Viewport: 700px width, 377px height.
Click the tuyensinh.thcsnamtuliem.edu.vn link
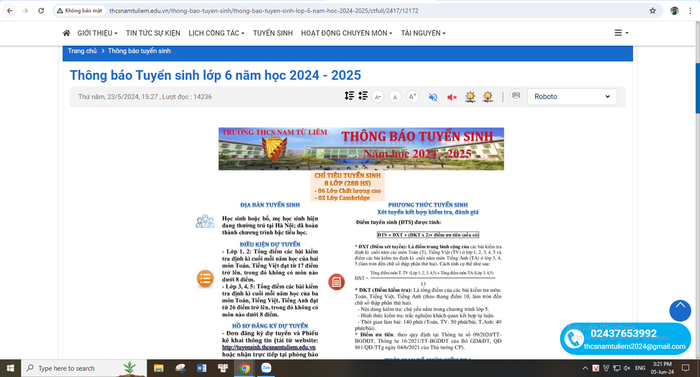click(x=269, y=347)
